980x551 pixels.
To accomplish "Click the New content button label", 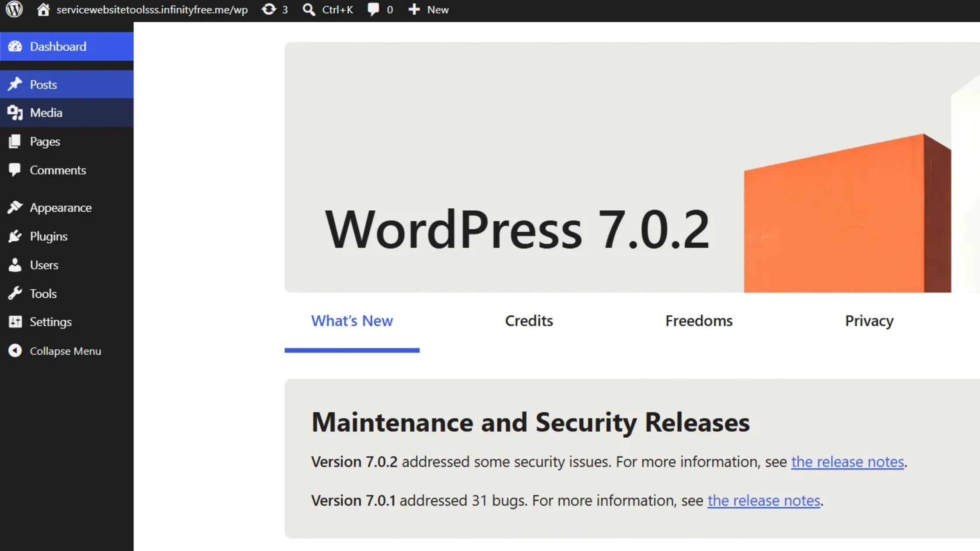I will (438, 10).
